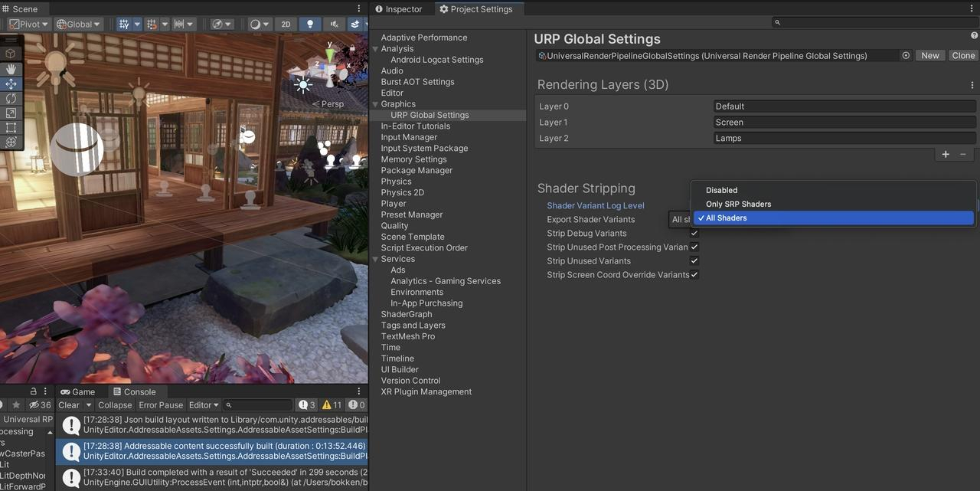Toggle Collapse in Console toolbar
Screen dimensions: 980x491
(115, 405)
